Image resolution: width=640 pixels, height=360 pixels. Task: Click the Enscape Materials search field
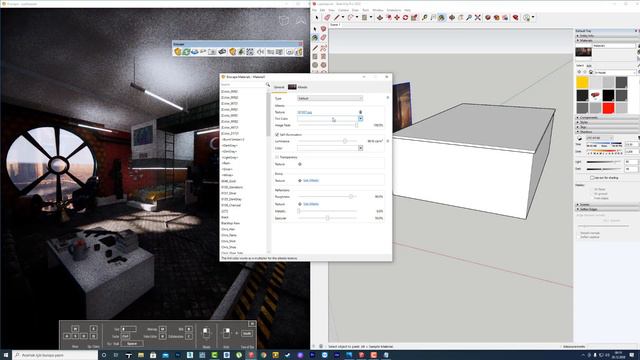tap(243, 84)
